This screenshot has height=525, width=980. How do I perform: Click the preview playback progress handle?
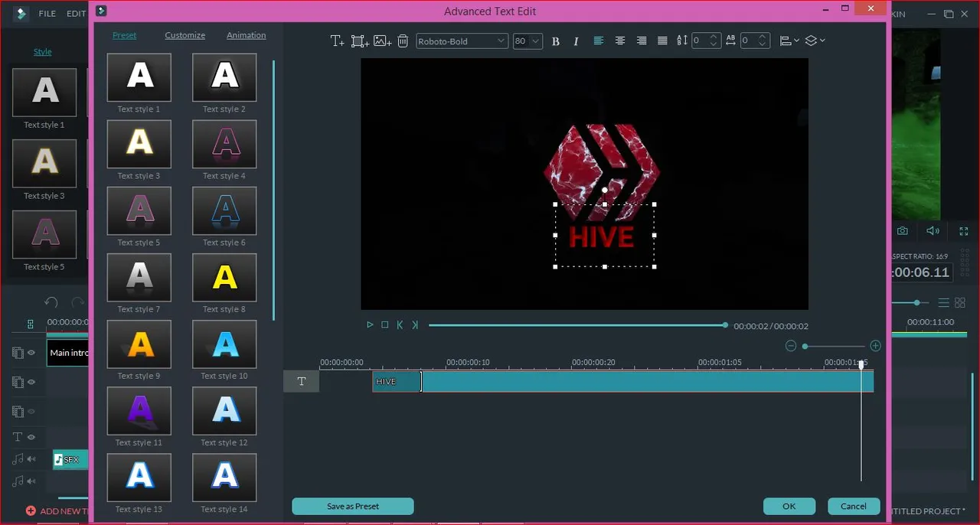[725, 325]
